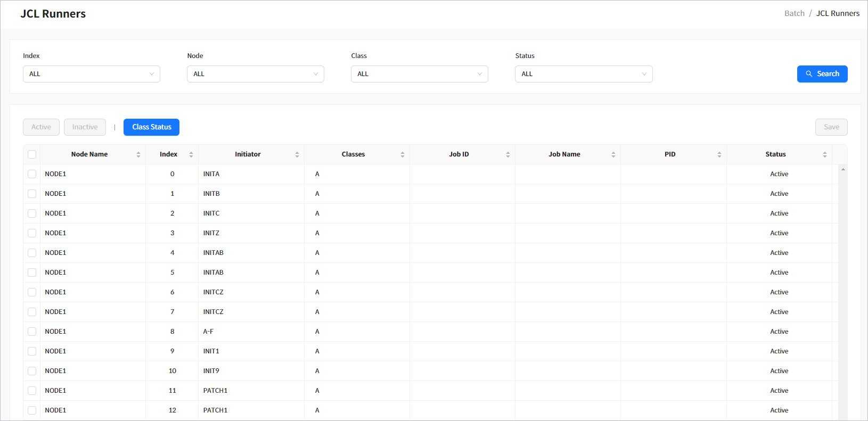Click the sort icon in Node Name column
This screenshot has height=421, width=868.
[x=138, y=154]
